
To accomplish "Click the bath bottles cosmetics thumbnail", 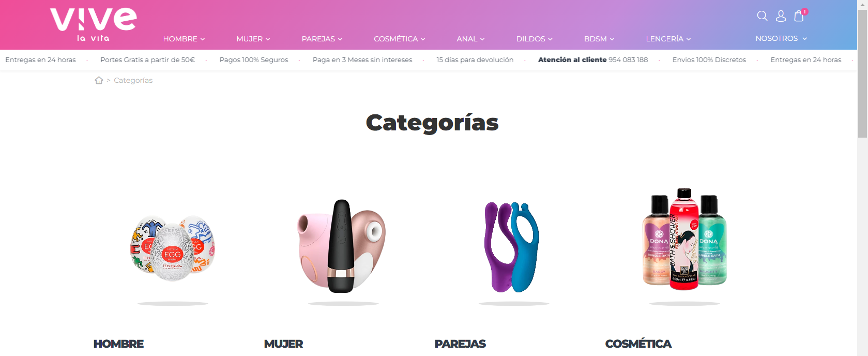I will [684, 239].
